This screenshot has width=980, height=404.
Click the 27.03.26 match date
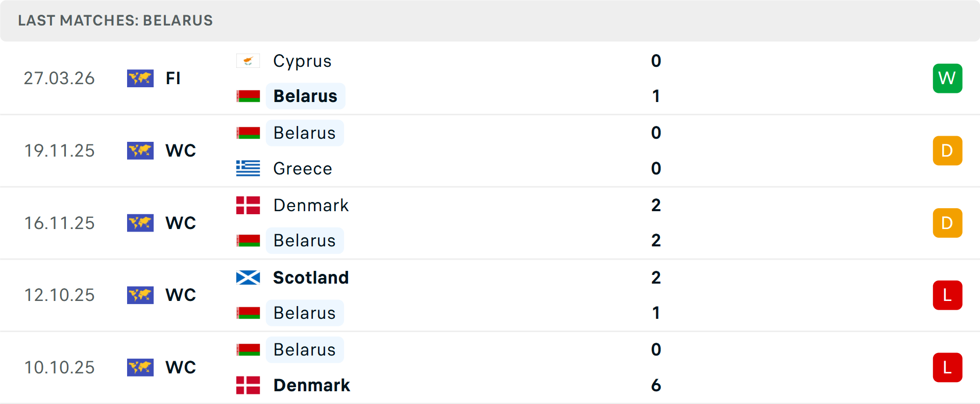coord(59,78)
